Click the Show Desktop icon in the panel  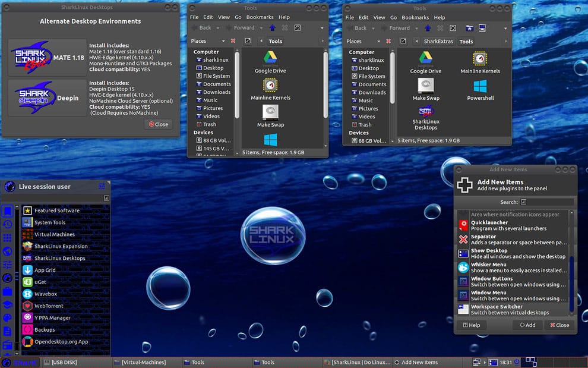[x=493, y=363]
